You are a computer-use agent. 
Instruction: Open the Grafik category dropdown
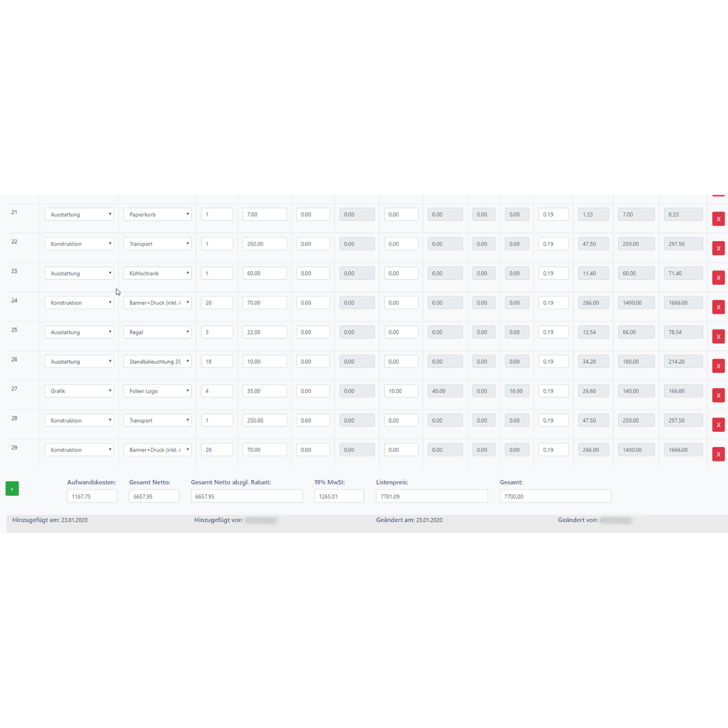pos(79,391)
